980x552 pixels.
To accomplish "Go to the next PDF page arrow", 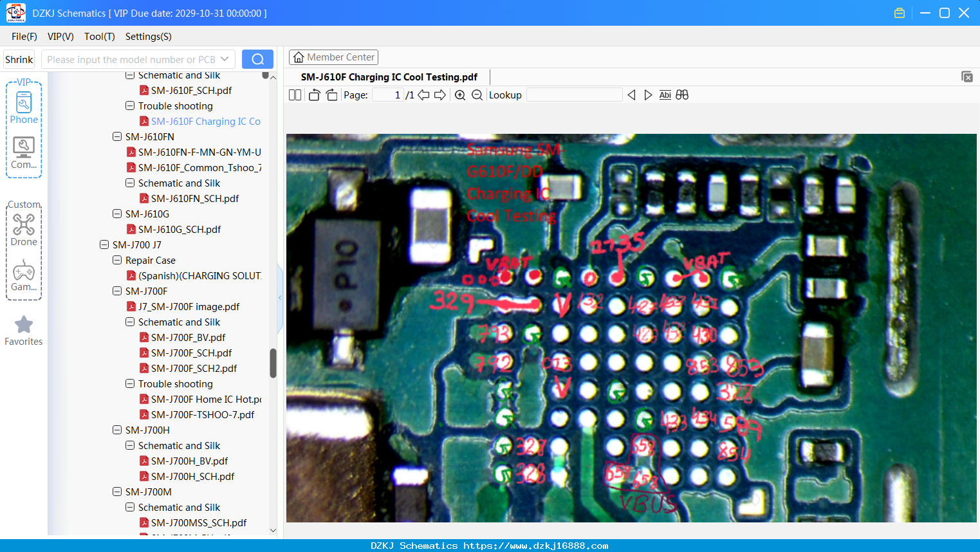I will pos(440,95).
